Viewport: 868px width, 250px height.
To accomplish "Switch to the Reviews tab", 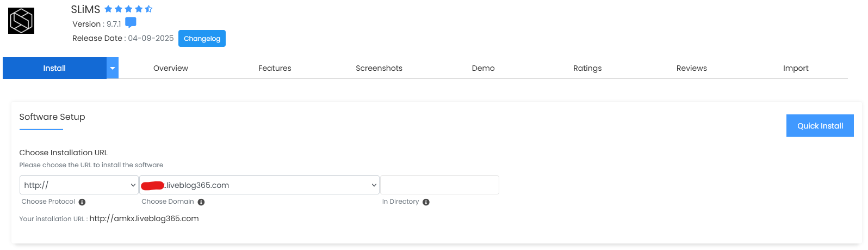I will tap(691, 68).
